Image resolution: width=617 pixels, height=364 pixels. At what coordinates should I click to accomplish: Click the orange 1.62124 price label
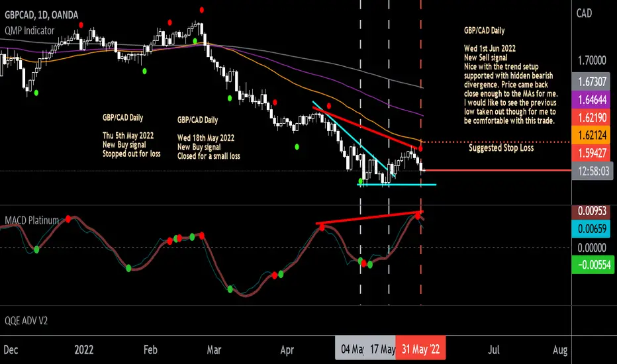[591, 135]
